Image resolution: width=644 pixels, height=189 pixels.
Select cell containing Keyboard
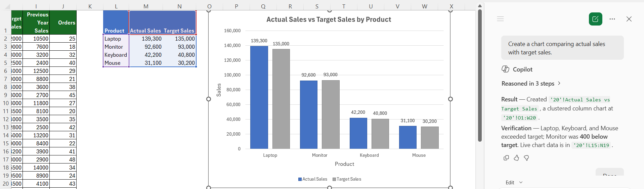116,55
